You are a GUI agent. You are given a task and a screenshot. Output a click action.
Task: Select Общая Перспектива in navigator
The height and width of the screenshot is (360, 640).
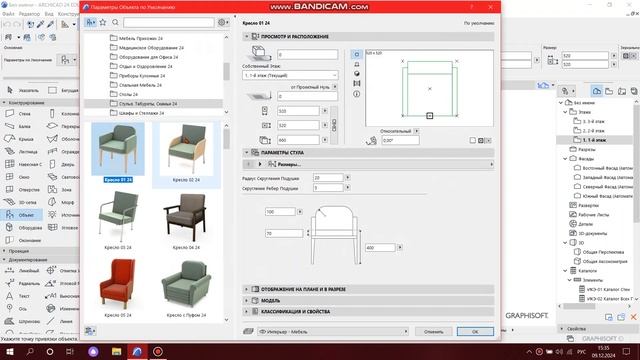click(x=599, y=252)
